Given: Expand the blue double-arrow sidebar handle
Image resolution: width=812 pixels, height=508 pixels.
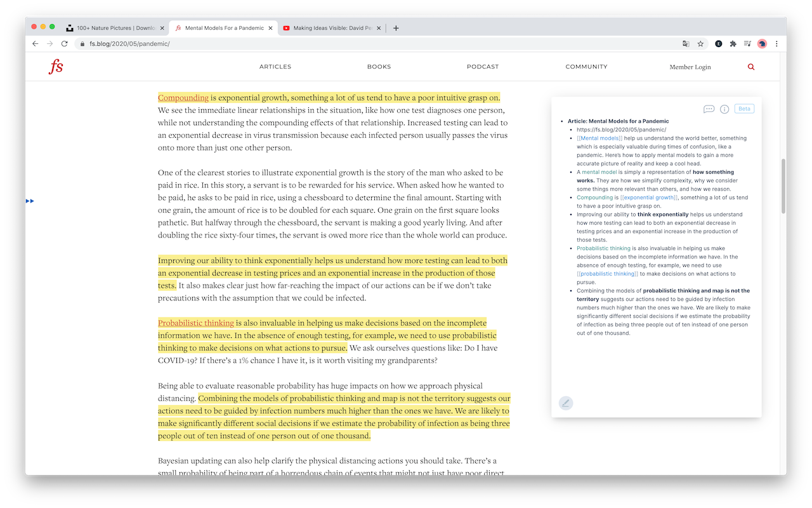Looking at the screenshot, I should [30, 201].
